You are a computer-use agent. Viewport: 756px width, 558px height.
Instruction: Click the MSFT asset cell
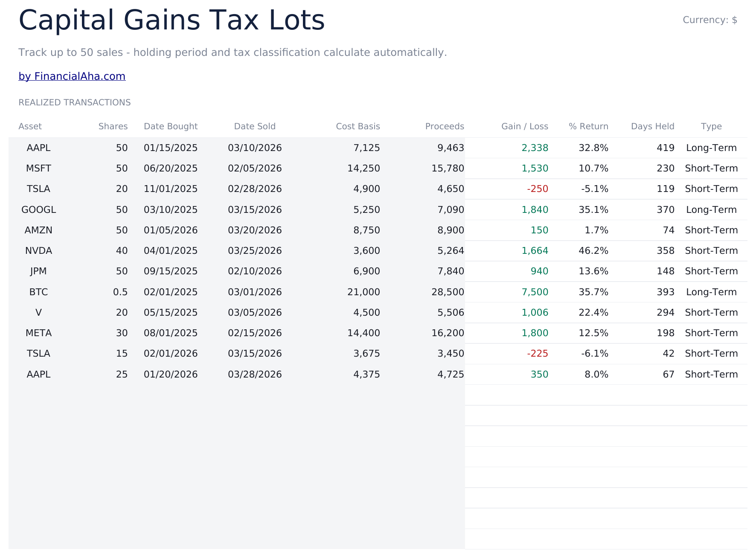pos(38,169)
